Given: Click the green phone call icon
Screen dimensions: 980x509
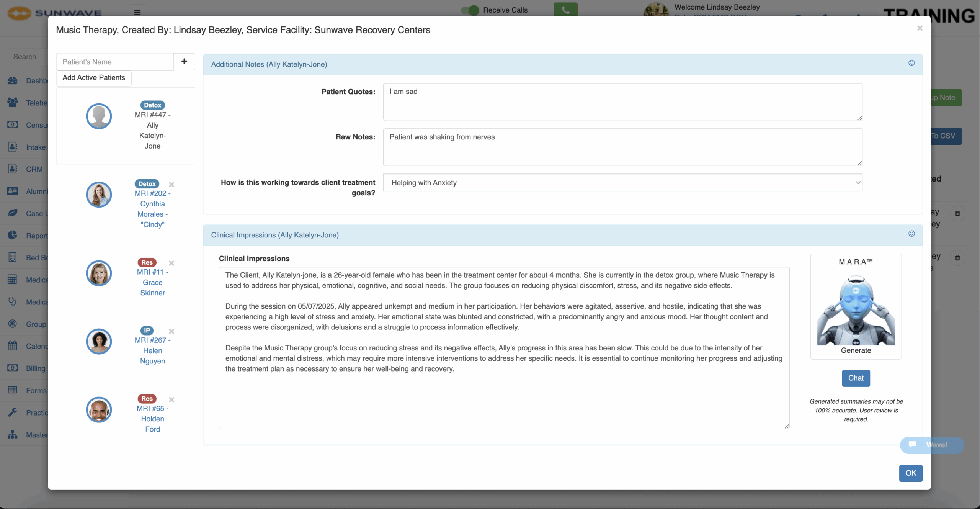Looking at the screenshot, I should pos(565,10).
